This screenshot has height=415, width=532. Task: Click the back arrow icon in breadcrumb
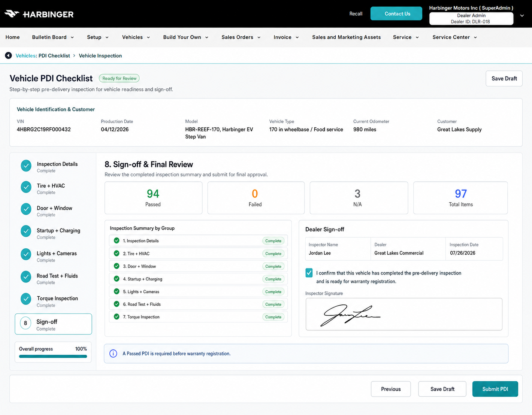8,55
